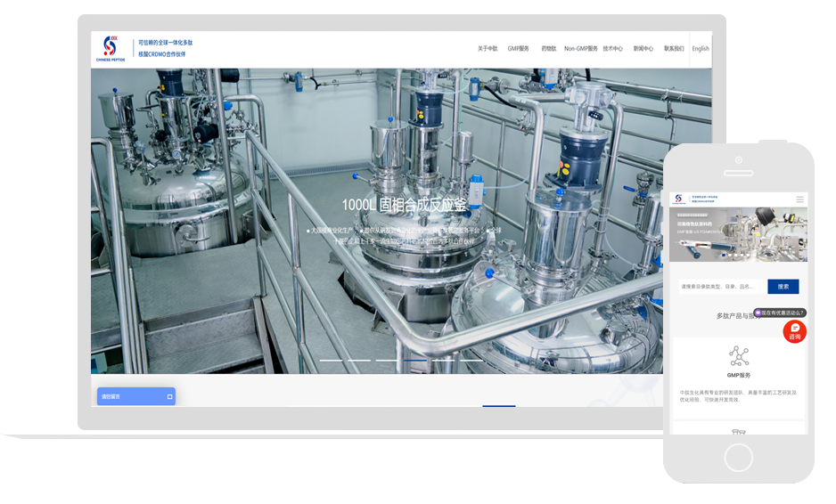Click the Chinese Peptide logo on desktop header
Image resolution: width=836 pixels, height=504 pixels.
pyautogui.click(x=111, y=49)
